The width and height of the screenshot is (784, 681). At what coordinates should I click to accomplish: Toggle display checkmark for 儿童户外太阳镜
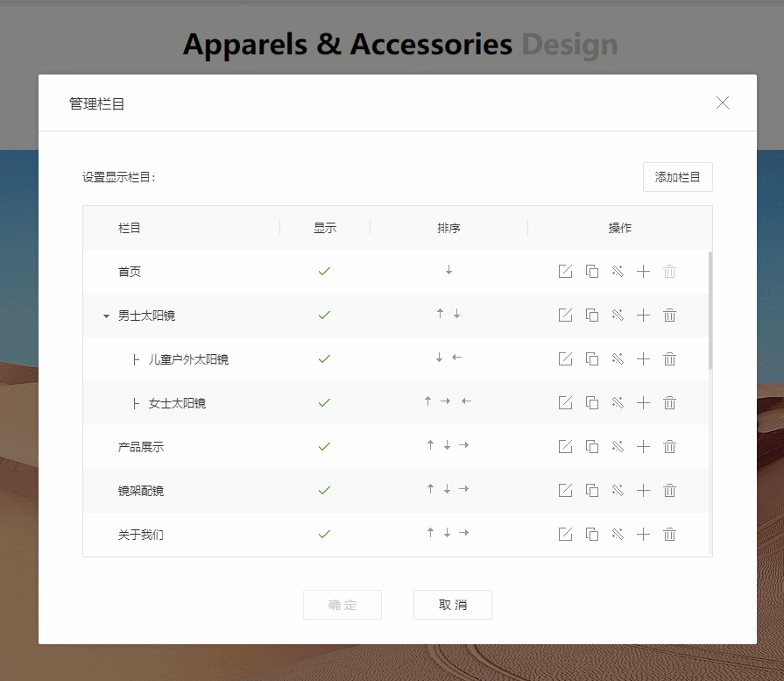[x=324, y=358]
